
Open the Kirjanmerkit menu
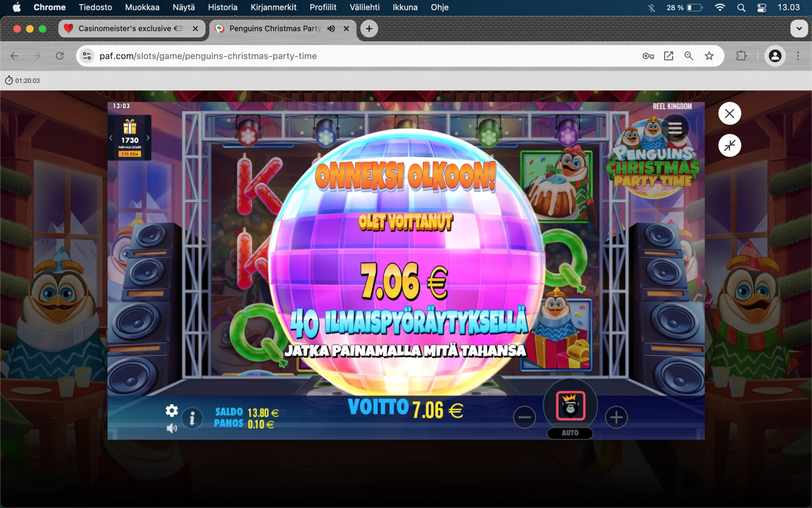tap(273, 7)
